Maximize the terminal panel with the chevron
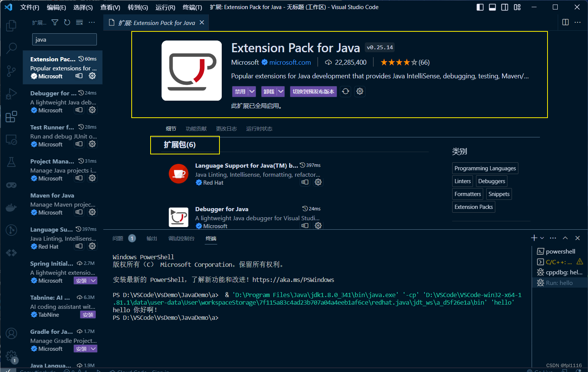Screen dimensions: 588x372 pyautogui.click(x=565, y=238)
